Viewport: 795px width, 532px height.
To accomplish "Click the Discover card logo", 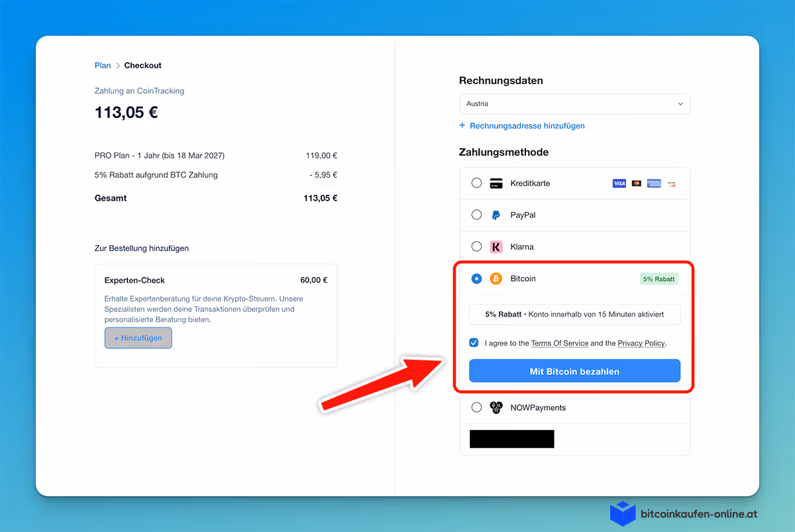I will pos(671,184).
